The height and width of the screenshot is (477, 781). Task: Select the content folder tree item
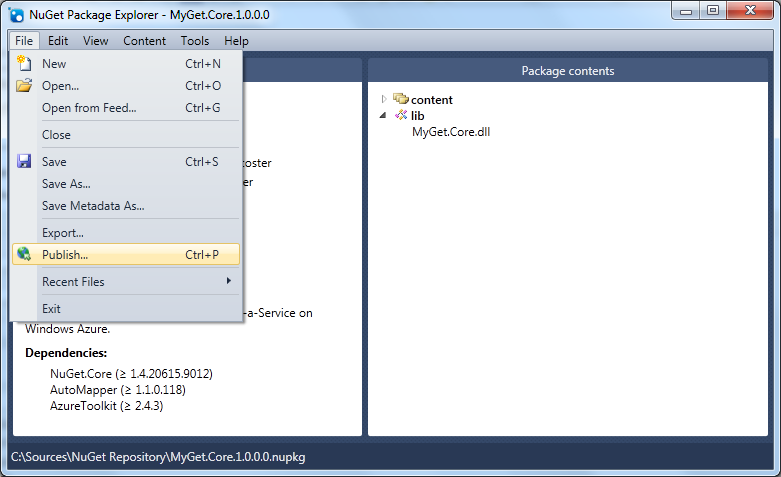pyautogui.click(x=431, y=100)
